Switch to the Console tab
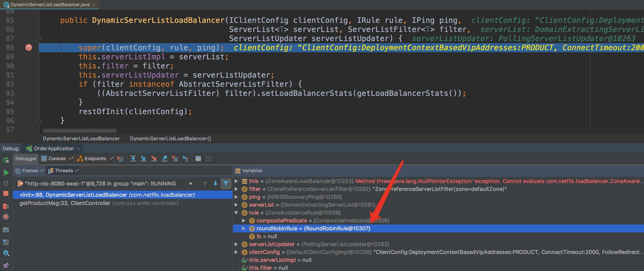This screenshot has height=271, width=644. (57, 159)
